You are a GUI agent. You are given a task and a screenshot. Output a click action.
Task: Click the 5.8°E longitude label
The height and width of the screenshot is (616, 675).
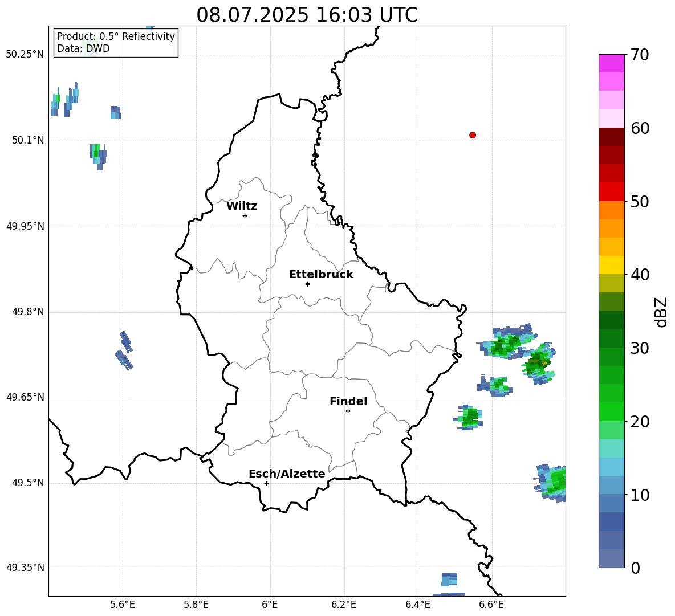click(196, 605)
